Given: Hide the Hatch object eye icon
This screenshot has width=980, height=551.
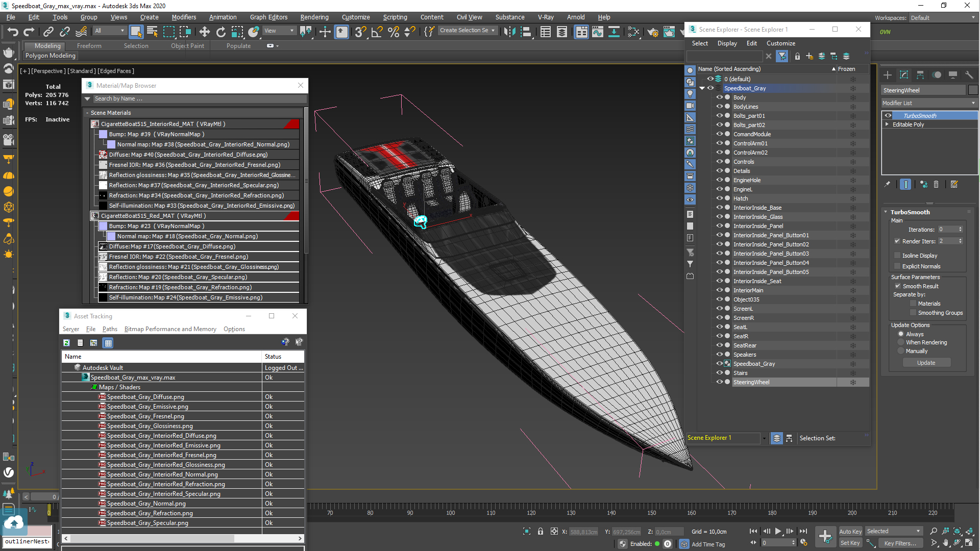Looking at the screenshot, I should tap(719, 198).
